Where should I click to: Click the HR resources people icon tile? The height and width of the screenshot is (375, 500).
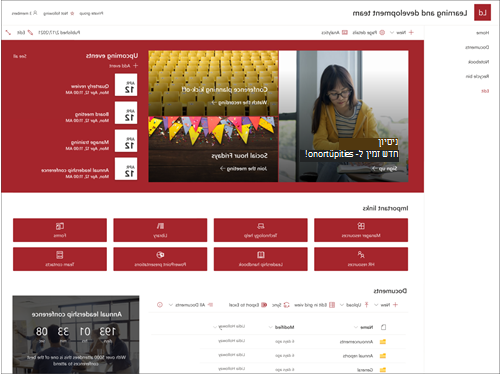coord(361,259)
